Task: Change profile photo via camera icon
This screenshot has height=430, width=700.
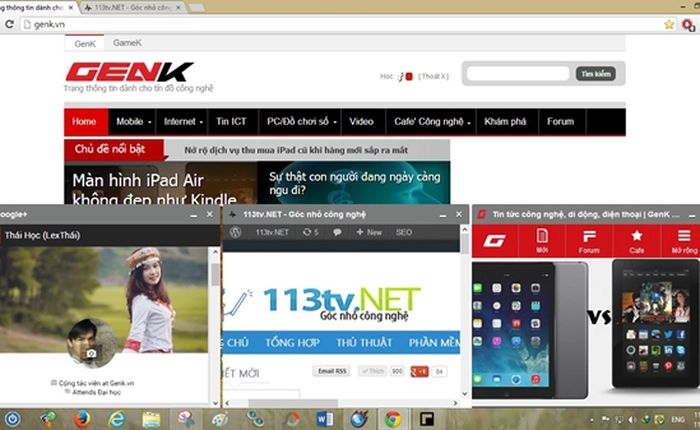Action: pos(91,354)
